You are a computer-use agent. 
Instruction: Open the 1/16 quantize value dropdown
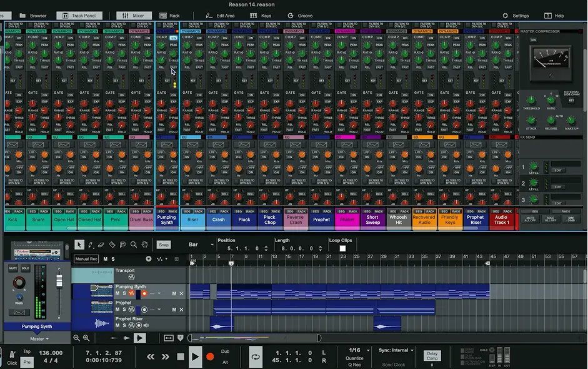coord(358,350)
